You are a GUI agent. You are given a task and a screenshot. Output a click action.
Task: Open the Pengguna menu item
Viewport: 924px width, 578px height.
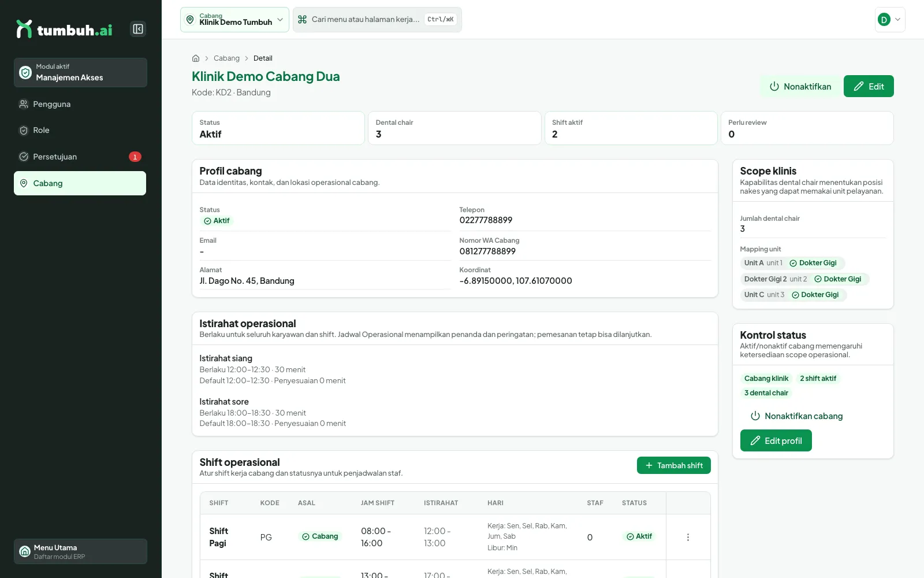pyautogui.click(x=80, y=104)
